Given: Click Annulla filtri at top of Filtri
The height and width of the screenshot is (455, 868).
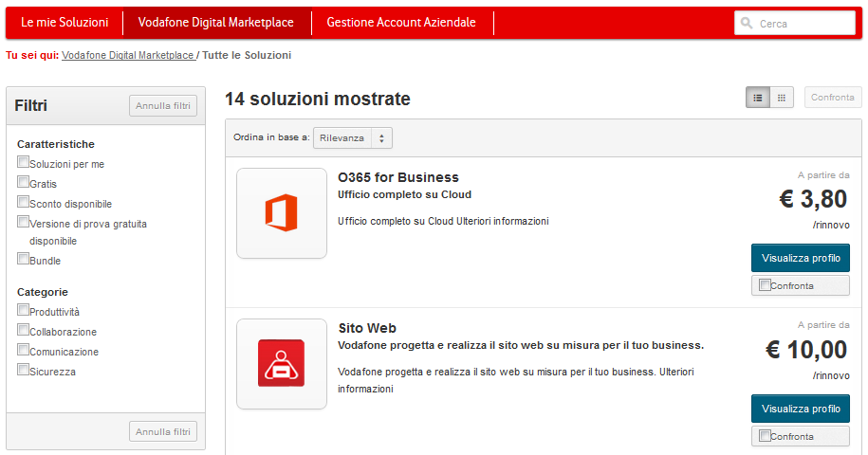Looking at the screenshot, I should click(163, 105).
